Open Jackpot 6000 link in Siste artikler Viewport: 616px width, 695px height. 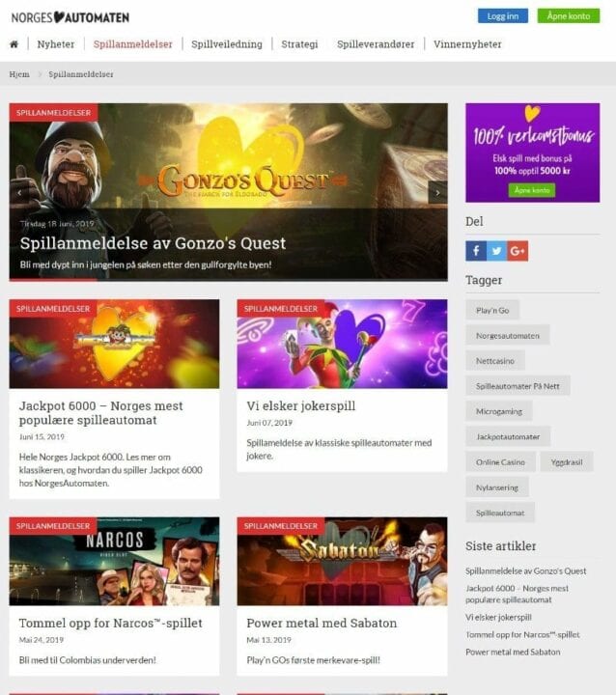click(x=518, y=594)
